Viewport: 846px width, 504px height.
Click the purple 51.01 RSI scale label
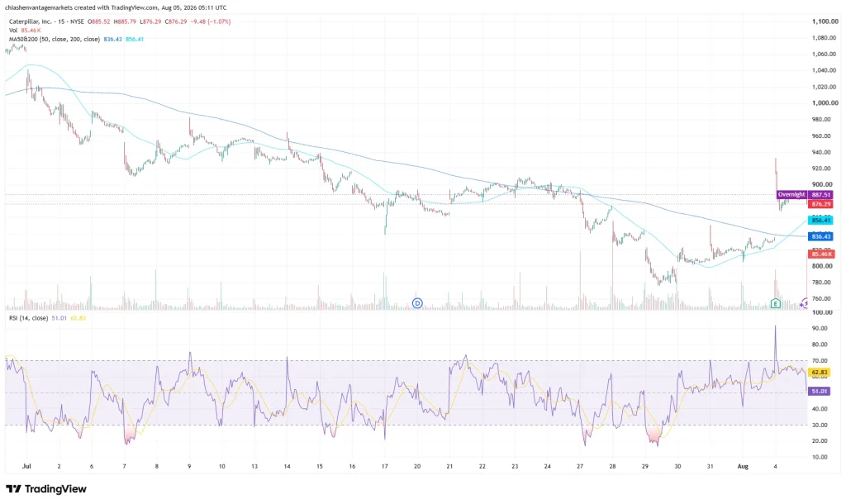[x=819, y=392]
